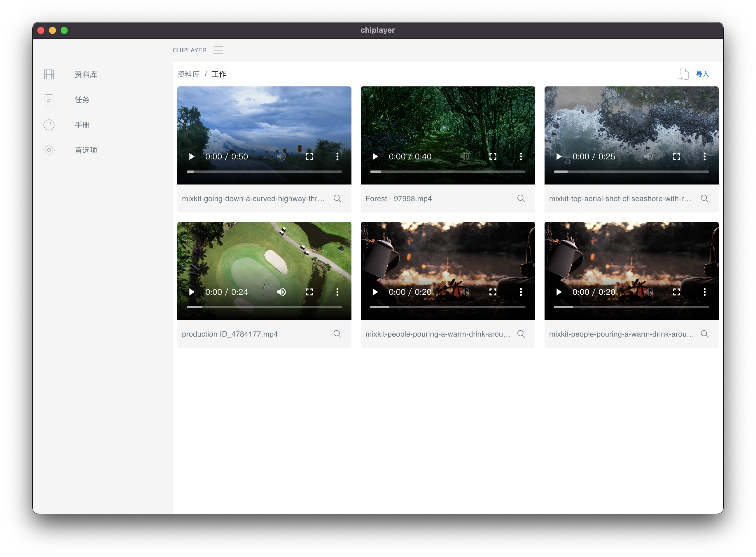Open more options on curved highway video

337,156
